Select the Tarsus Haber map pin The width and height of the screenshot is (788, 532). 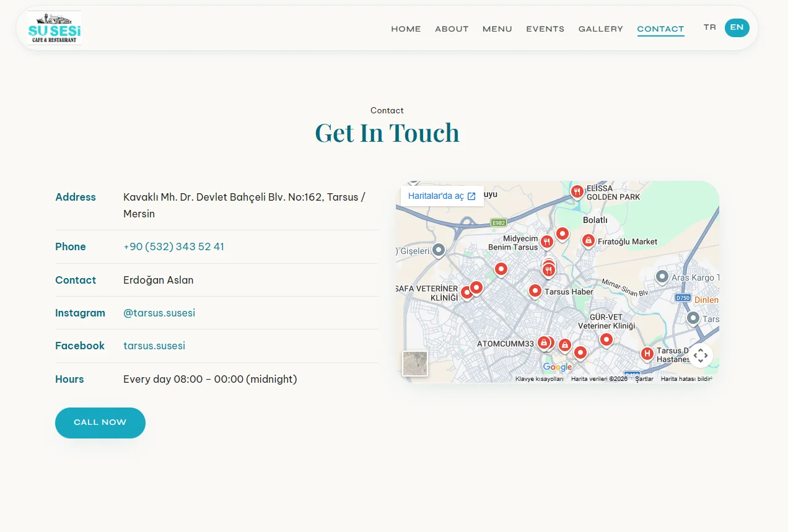point(535,291)
